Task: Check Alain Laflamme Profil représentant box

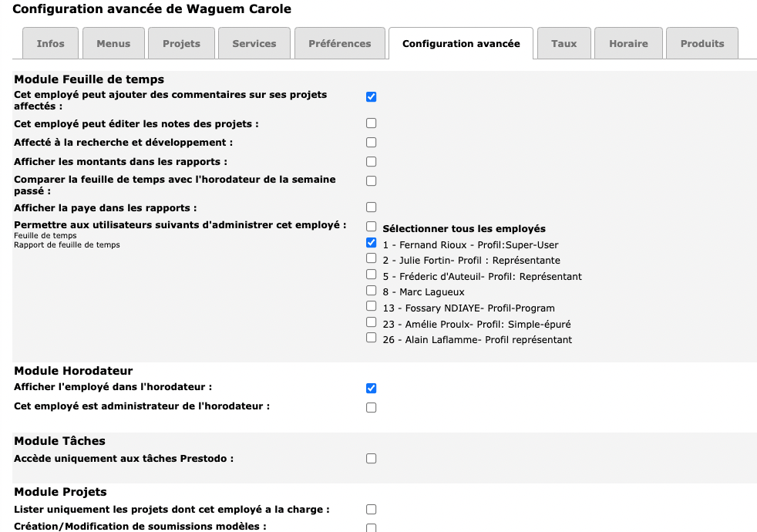Action: pyautogui.click(x=371, y=338)
